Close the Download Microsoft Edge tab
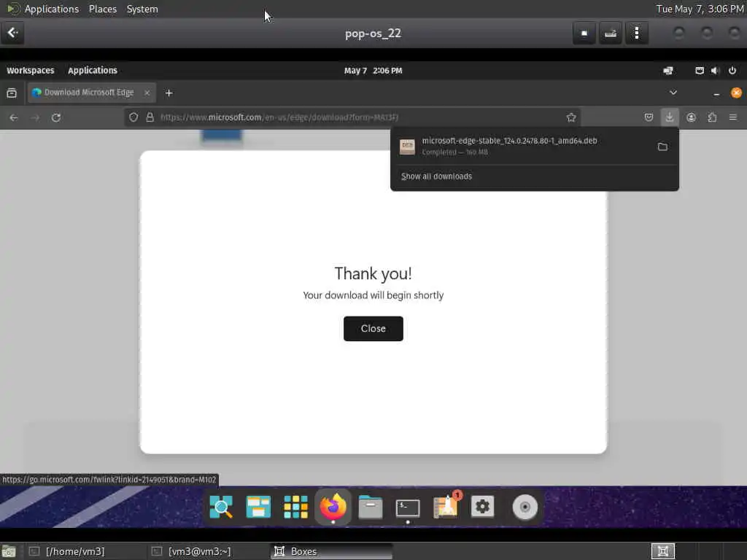 (147, 93)
